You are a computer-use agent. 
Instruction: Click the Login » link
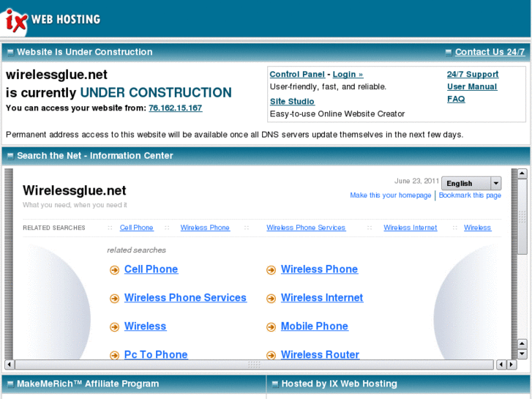pyautogui.click(x=348, y=75)
